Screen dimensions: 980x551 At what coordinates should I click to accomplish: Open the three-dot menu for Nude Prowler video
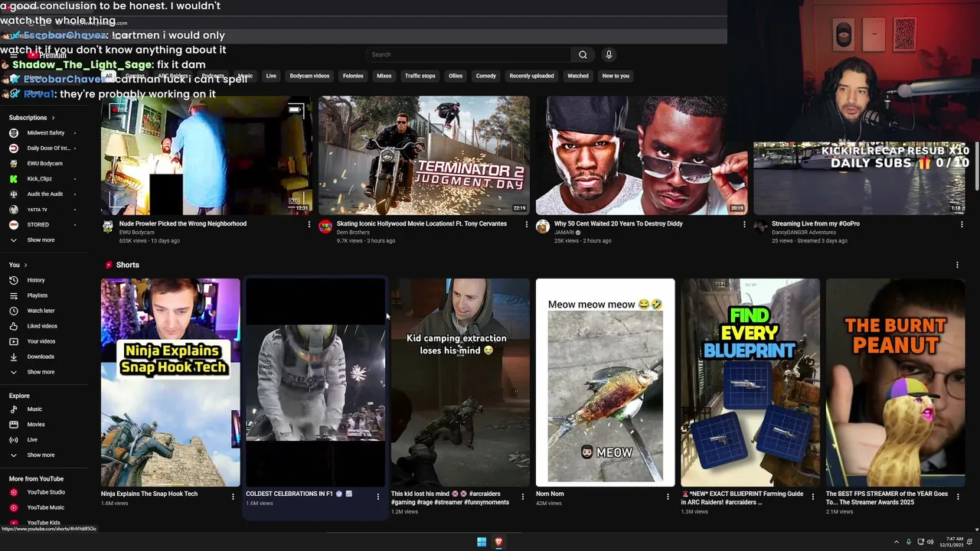click(309, 224)
